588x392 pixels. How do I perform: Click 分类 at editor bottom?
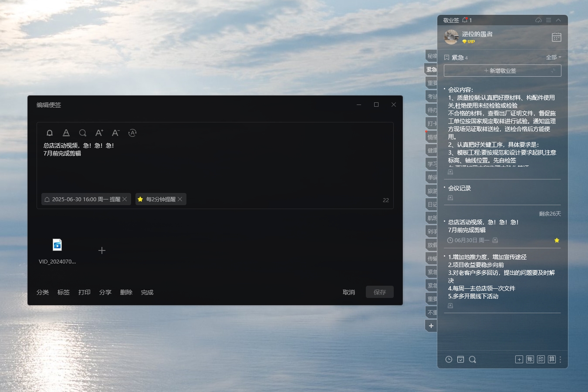pos(43,292)
